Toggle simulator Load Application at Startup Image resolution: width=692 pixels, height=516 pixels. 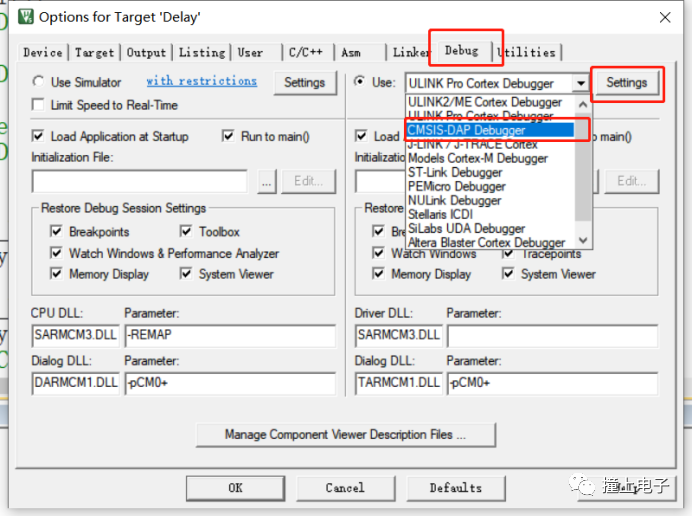tap(38, 136)
